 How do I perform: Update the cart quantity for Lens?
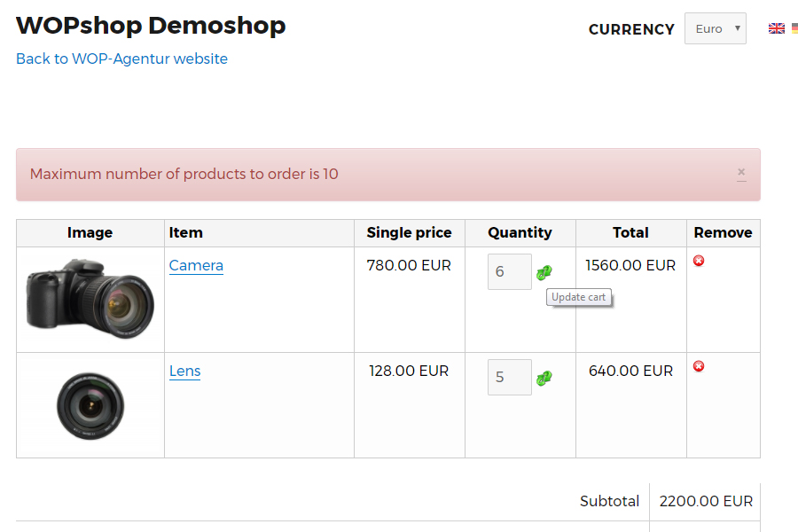pyautogui.click(x=544, y=377)
